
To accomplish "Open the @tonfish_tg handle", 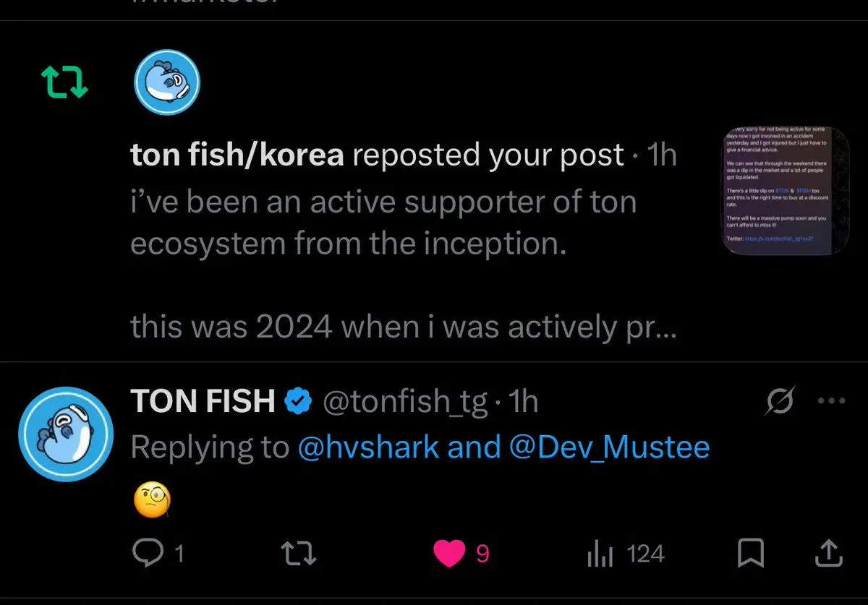I will point(404,401).
